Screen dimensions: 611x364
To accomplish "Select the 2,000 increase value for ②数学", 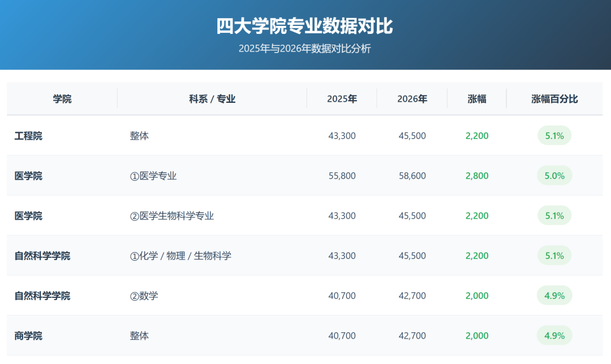I will coord(477,296).
